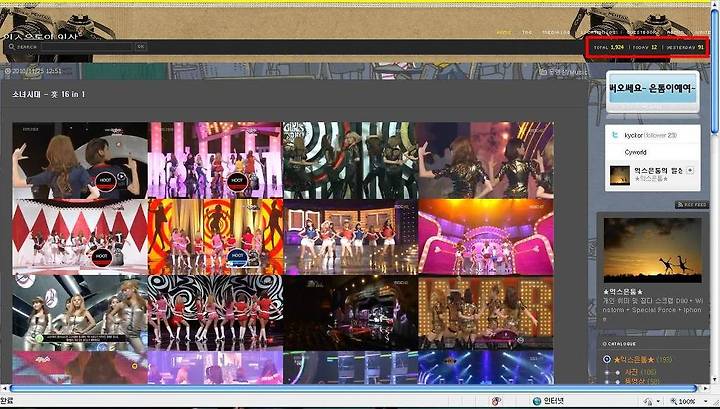The width and height of the screenshot is (720, 409).
Task: Focus the blog search input field
Action: (86, 46)
